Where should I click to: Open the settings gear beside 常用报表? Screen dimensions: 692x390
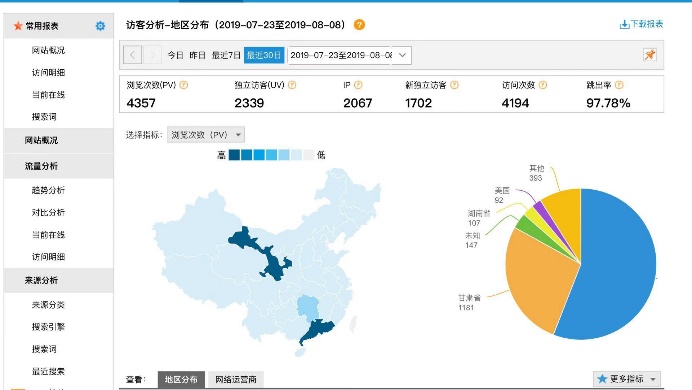(x=100, y=26)
